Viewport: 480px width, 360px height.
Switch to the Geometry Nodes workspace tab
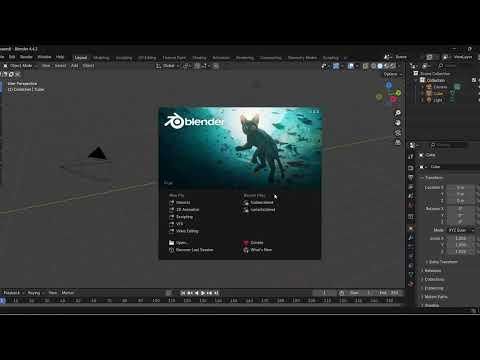[x=302, y=58]
